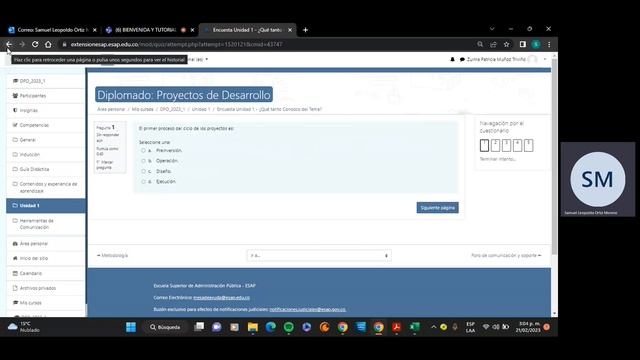
Task: Close the Correo Samuel Leopoldo tab
Action: 95,30
